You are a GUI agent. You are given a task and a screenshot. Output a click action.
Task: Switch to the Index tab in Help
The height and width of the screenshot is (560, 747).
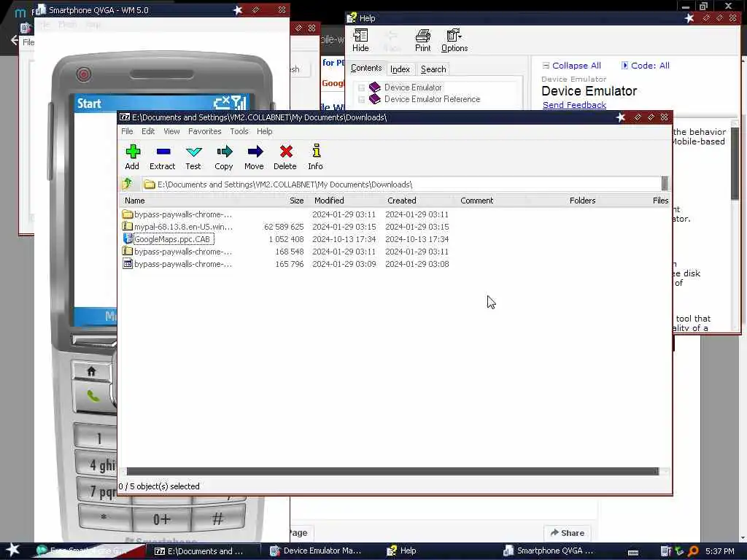point(400,69)
